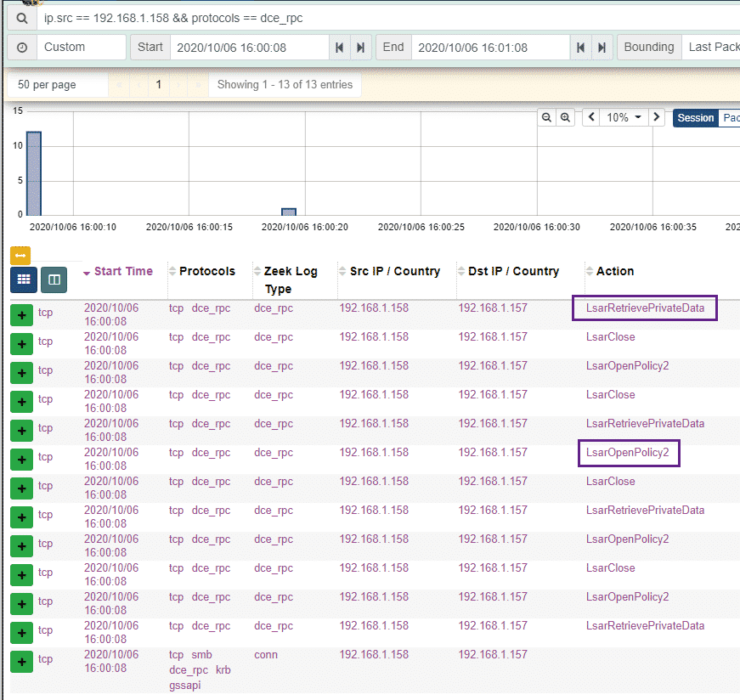This screenshot has height=700, width=740.
Task: Click the search magnifier icon beside the query
Action: pyautogui.click(x=22, y=18)
